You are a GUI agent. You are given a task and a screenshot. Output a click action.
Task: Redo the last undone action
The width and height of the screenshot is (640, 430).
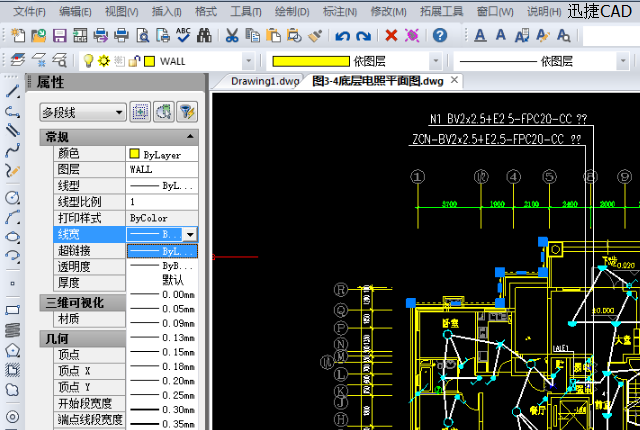coord(363,36)
